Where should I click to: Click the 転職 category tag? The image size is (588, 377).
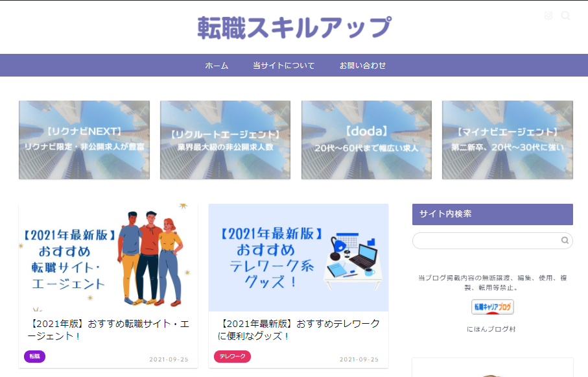coord(34,356)
